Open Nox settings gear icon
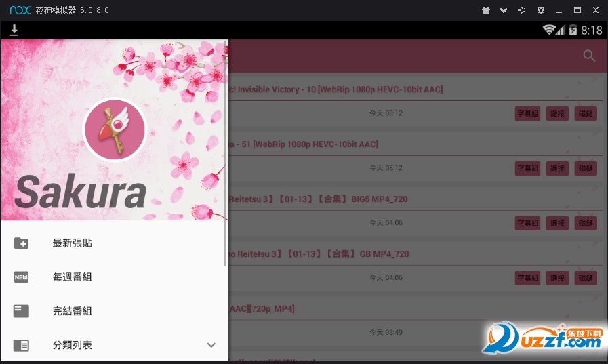This screenshot has width=608, height=364. (540, 10)
